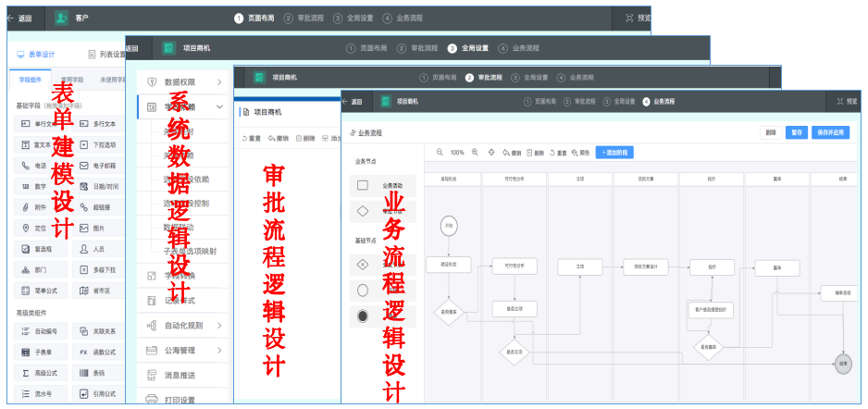Expand the 数据权限 settings chevron
This screenshot has height=409, width=868.
coord(219,82)
